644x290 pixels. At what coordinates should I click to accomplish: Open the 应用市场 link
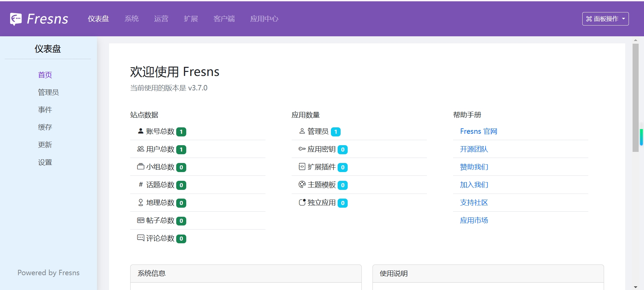click(474, 220)
